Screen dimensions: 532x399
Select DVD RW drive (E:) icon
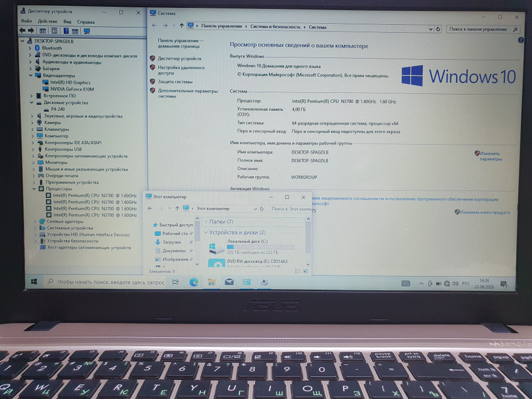pyautogui.click(x=217, y=263)
